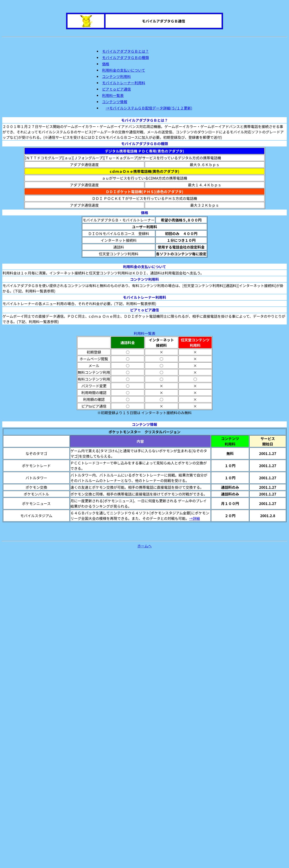This screenshot has width=289, height=868.
Task: Click the 月１００円 fee cell
Action: (x=230, y=503)
